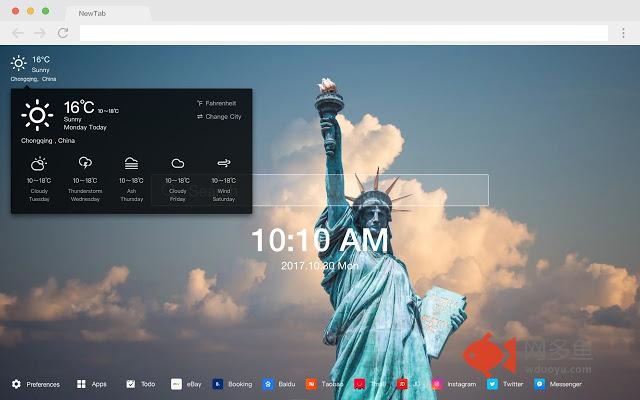Select Tuesday cloudy forecast

[39, 180]
